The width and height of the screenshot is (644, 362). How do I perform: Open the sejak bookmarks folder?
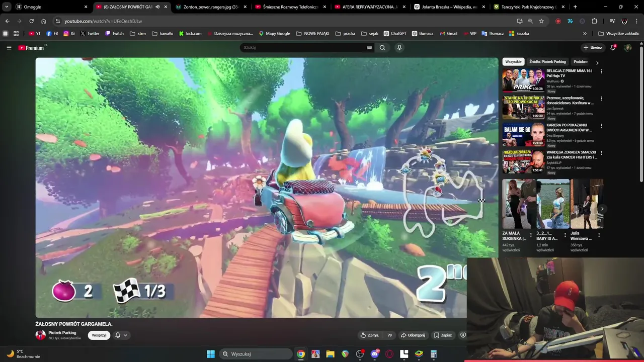tap(369, 34)
